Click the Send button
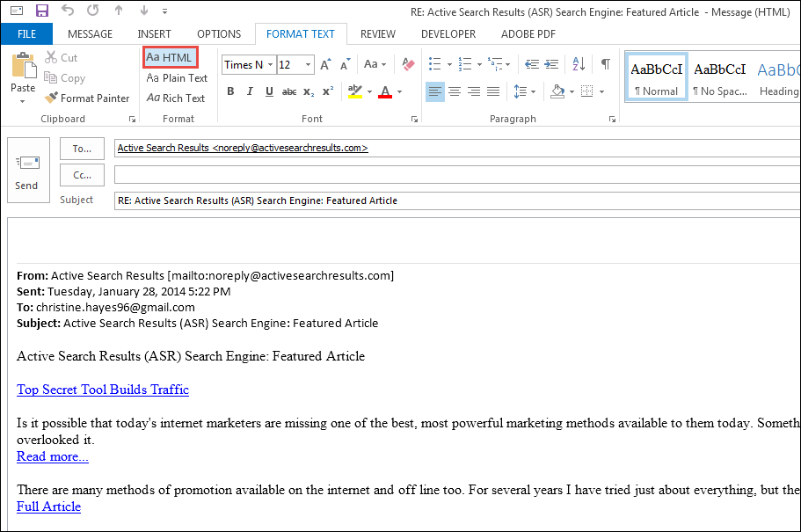Screen dimensions: 801x532 click(28, 171)
